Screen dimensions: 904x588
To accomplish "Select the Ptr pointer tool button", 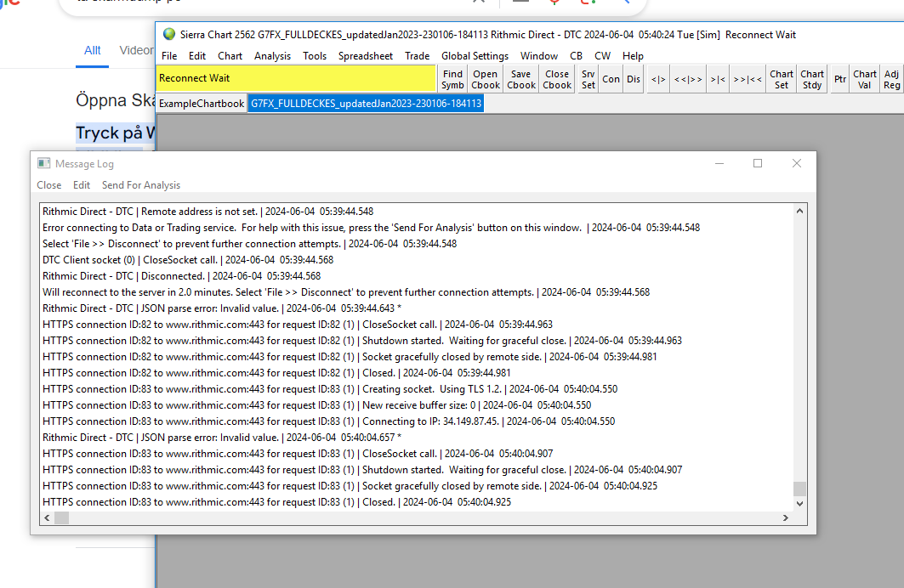I will click(x=840, y=79).
